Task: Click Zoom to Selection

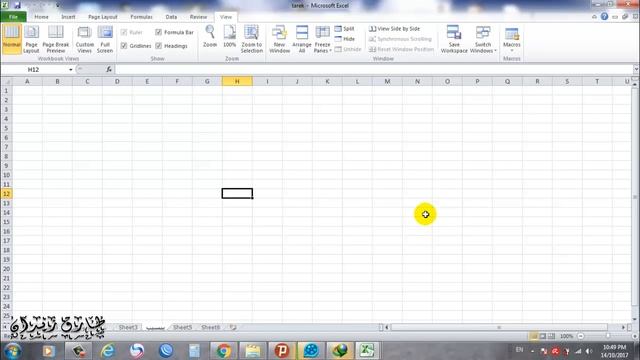Action: pyautogui.click(x=251, y=39)
